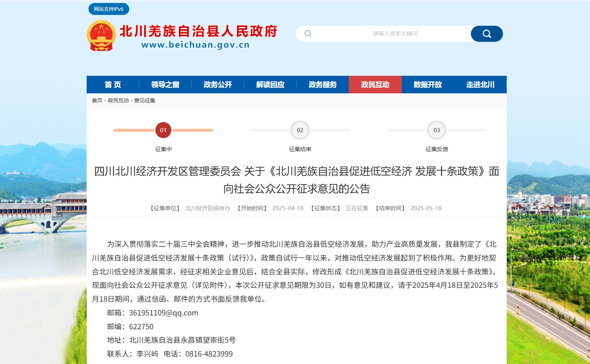Open 政务服务 in the navigation bar
The width and height of the screenshot is (590, 364).
pyautogui.click(x=323, y=85)
